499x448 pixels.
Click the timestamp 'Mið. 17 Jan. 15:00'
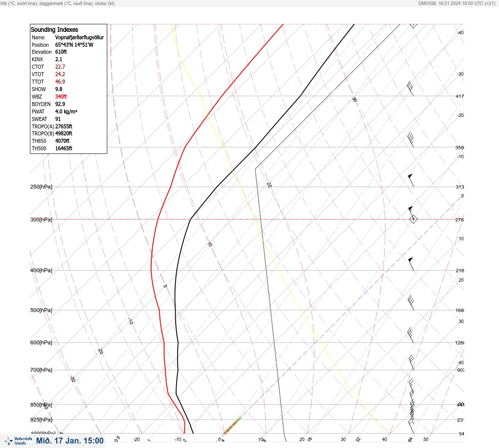click(70, 441)
